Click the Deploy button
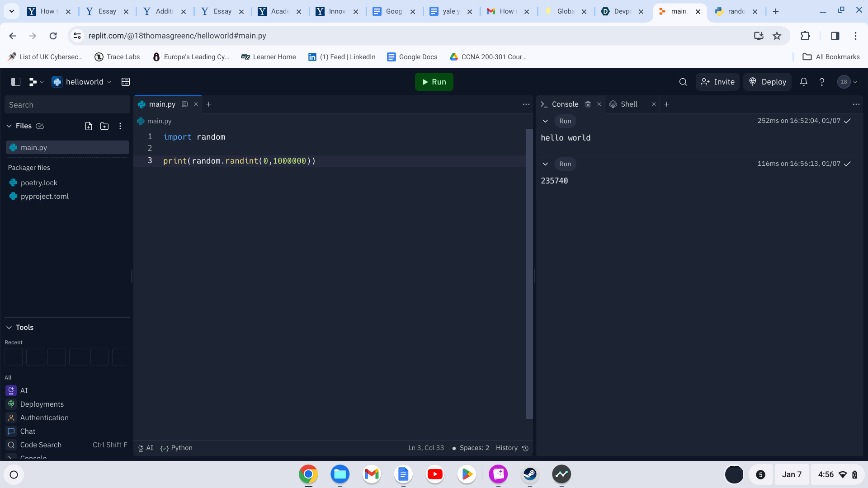868x488 pixels. tap(767, 82)
